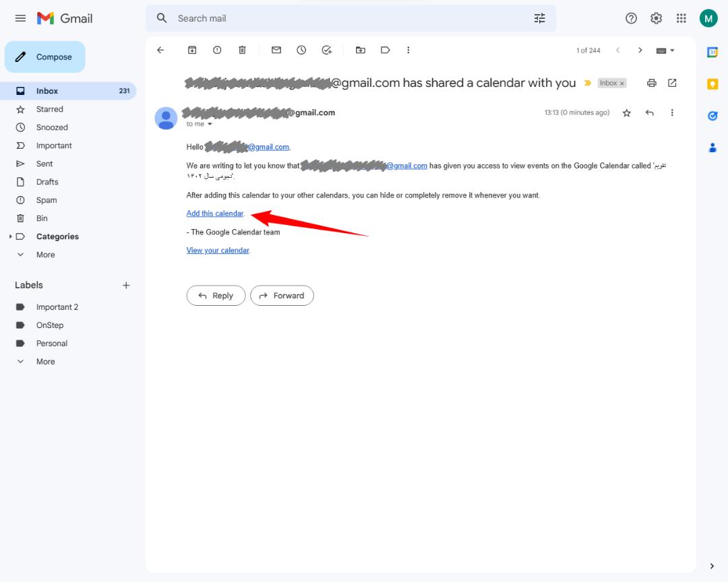Click the 'Add this calendar' link
This screenshot has height=582, width=728.
click(215, 214)
